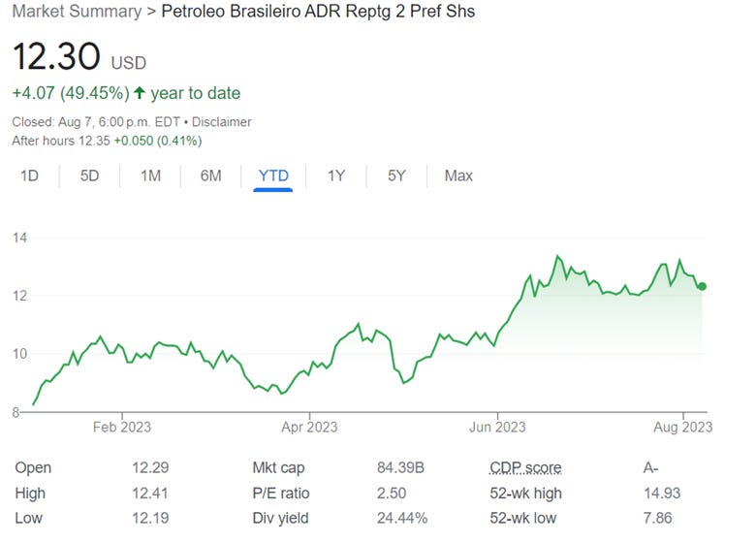Click the Low value 12.19
The width and height of the screenshot is (756, 542).
tap(150, 519)
